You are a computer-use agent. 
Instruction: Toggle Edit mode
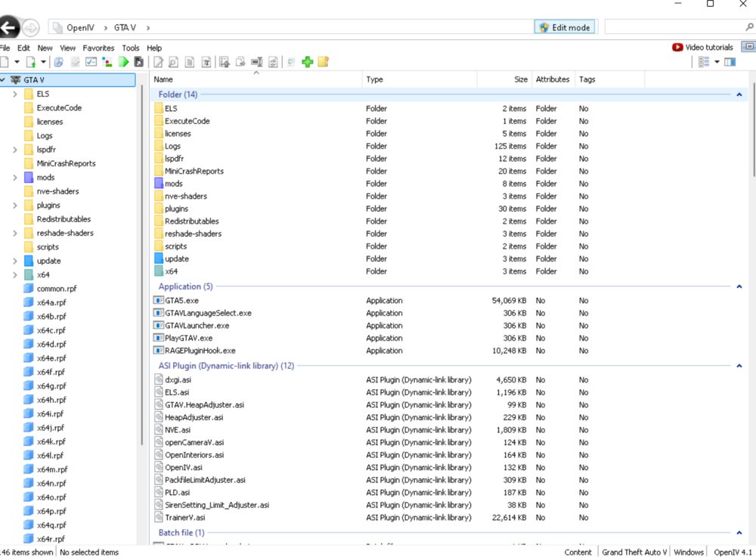click(565, 26)
